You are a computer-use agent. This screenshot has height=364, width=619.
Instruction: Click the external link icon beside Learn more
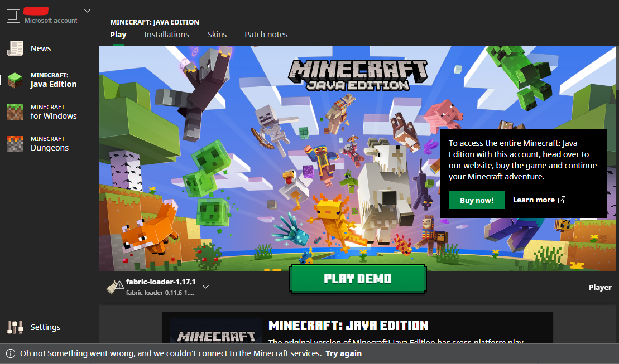tap(562, 200)
